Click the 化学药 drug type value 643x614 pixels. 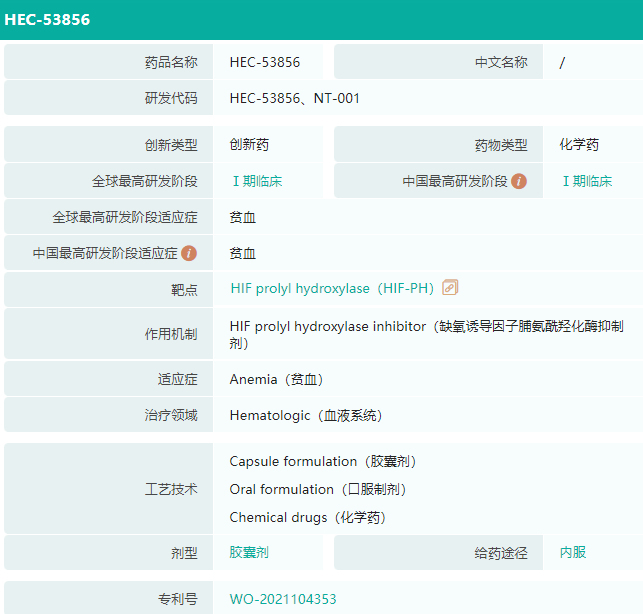point(579,145)
